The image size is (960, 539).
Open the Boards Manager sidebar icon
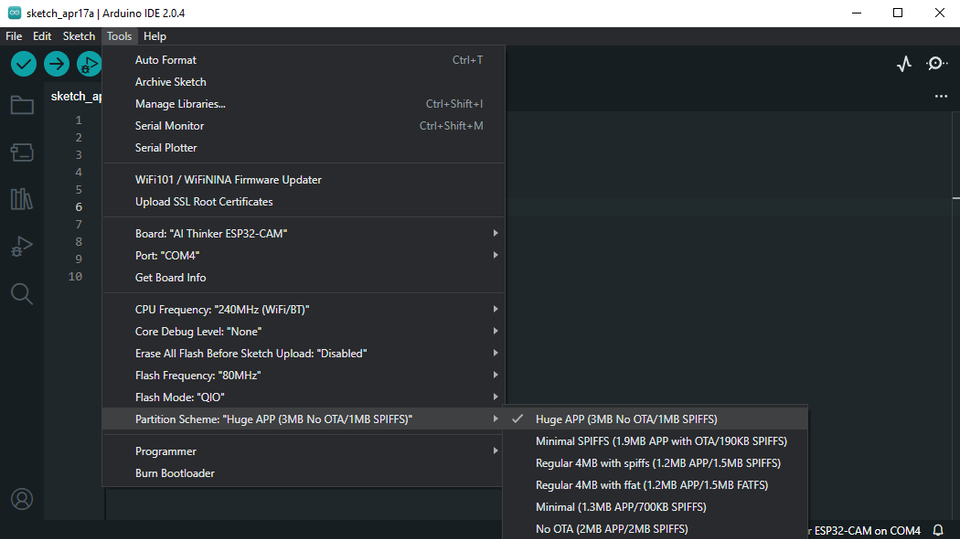[21, 152]
